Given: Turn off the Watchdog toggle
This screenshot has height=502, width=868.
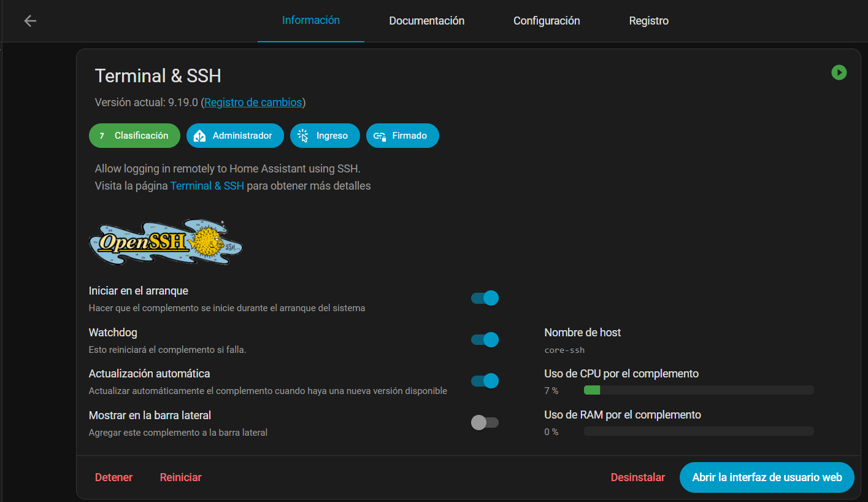Looking at the screenshot, I should [485, 339].
